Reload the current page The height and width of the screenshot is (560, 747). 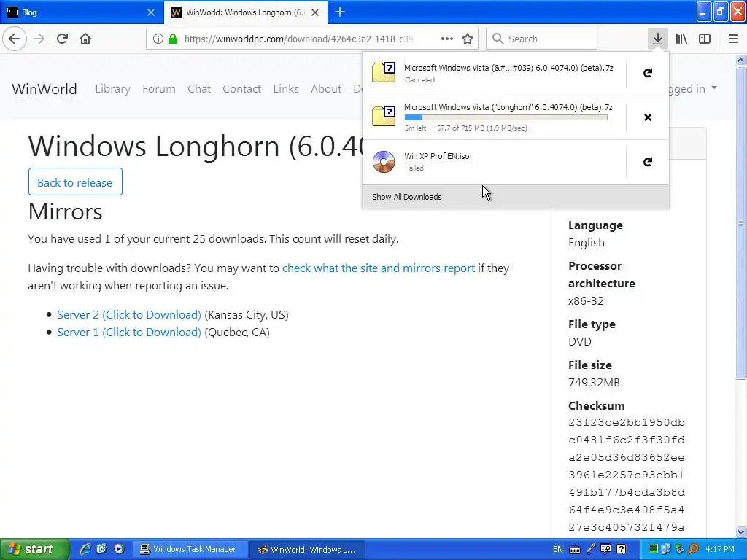tap(62, 39)
